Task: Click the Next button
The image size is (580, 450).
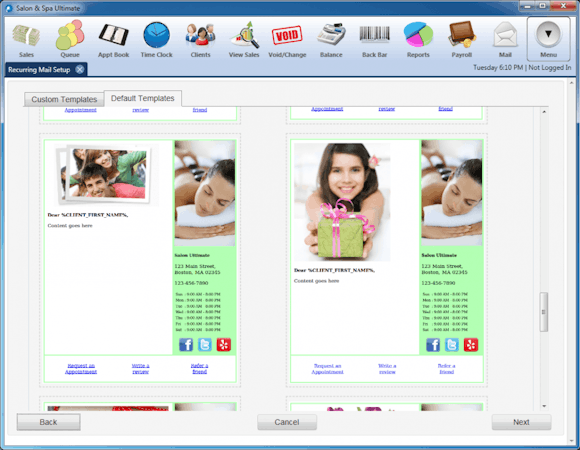Action: coord(521,422)
